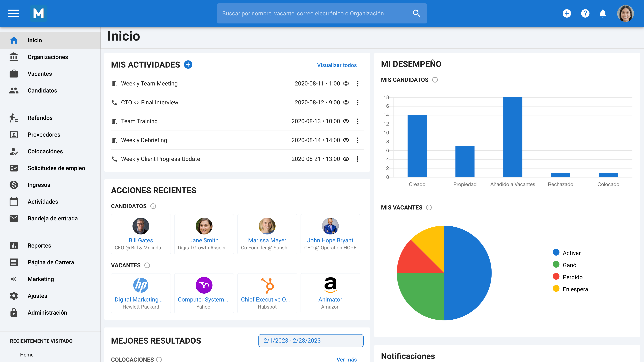Click the plus icon in top bar
The width and height of the screenshot is (644, 362).
(567, 13)
